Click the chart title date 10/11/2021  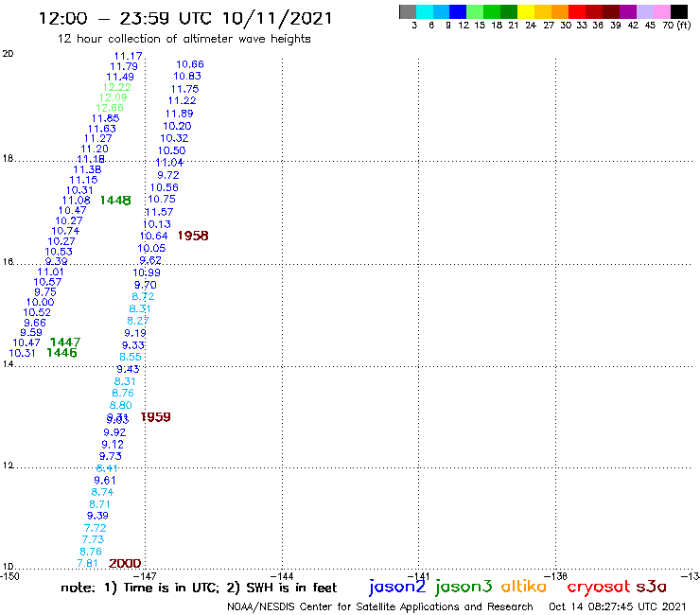pos(277,18)
